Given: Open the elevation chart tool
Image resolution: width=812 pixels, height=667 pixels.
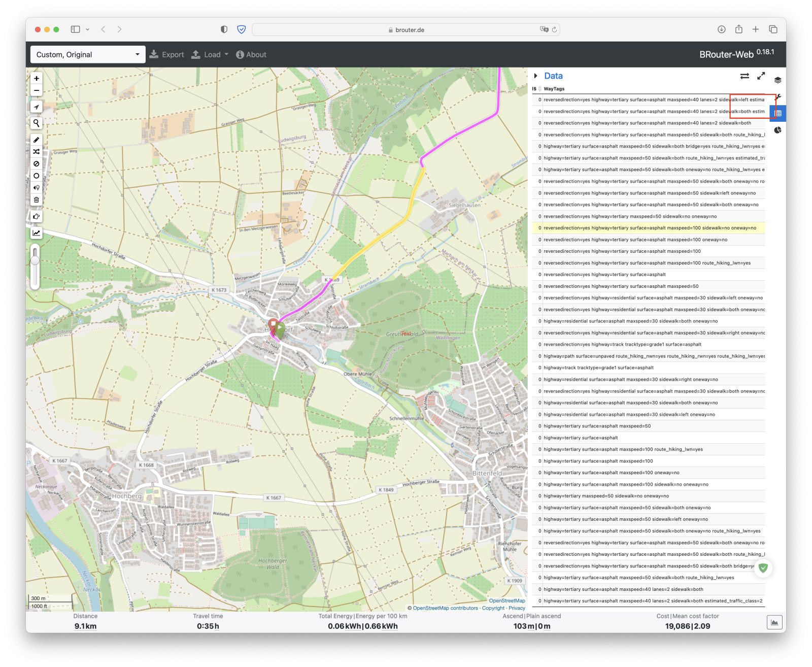Looking at the screenshot, I should 36,233.
